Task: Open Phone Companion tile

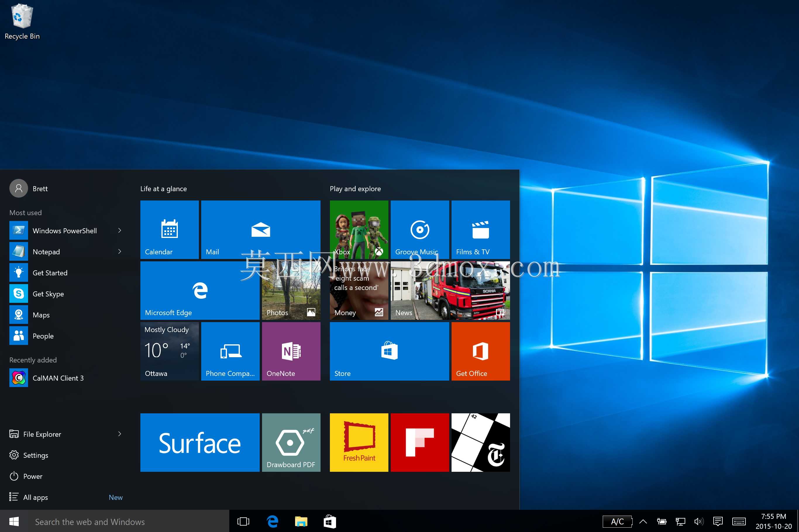Action: [x=230, y=351]
